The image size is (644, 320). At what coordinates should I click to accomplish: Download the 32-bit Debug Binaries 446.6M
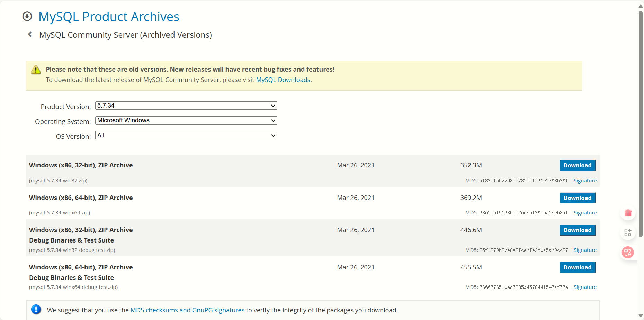pyautogui.click(x=578, y=230)
